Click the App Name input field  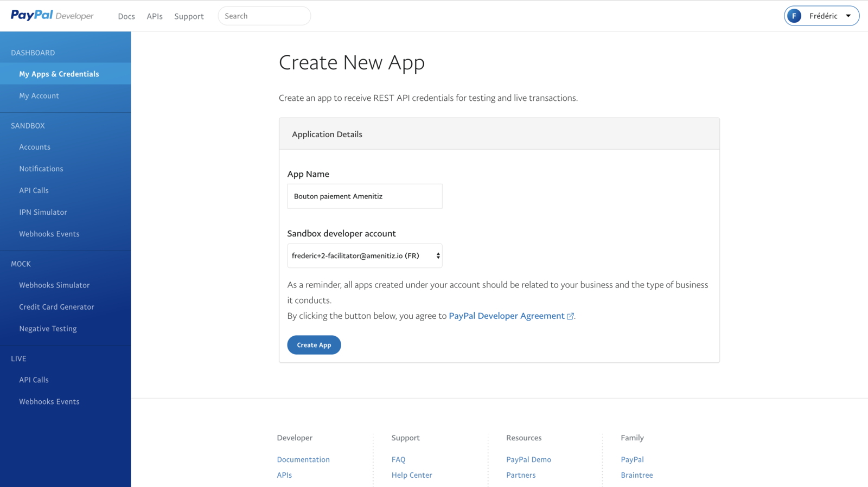pyautogui.click(x=365, y=196)
